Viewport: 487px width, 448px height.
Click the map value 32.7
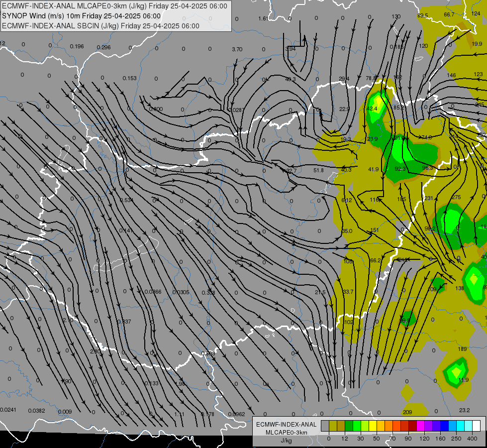pos(291,171)
